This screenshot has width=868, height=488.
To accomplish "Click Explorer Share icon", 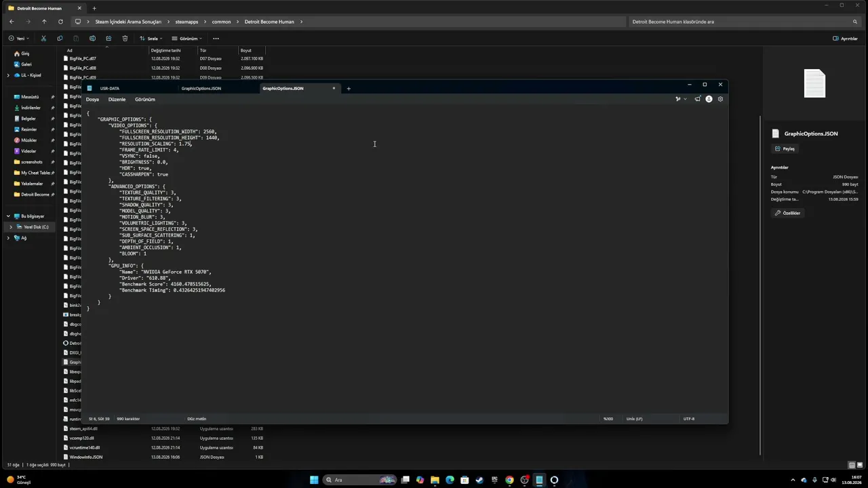I will (x=108, y=39).
